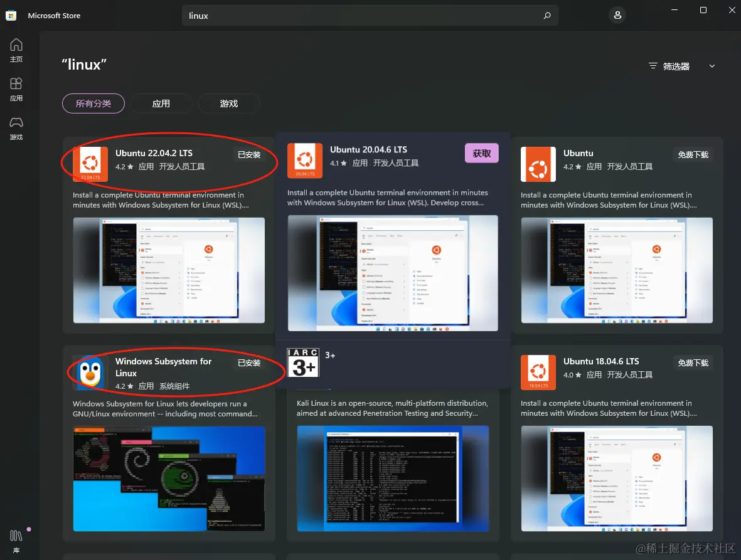Click the Ubuntu 18.04.6 LTS app icon
741x560 pixels.
(x=538, y=372)
